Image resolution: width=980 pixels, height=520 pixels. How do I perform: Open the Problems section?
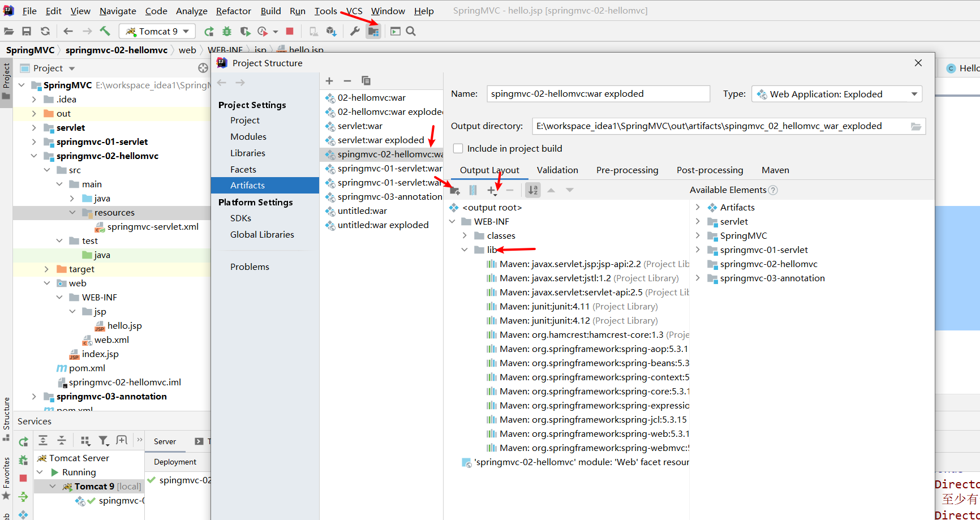pos(250,267)
